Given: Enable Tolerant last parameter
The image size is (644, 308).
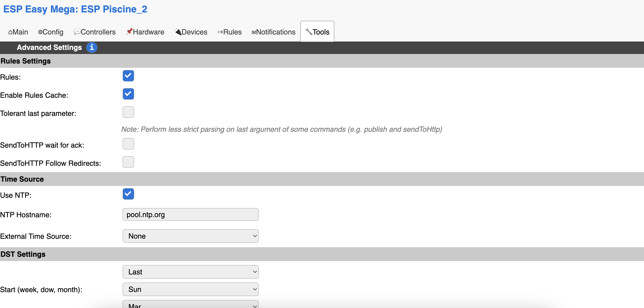Looking at the screenshot, I should coord(128,112).
